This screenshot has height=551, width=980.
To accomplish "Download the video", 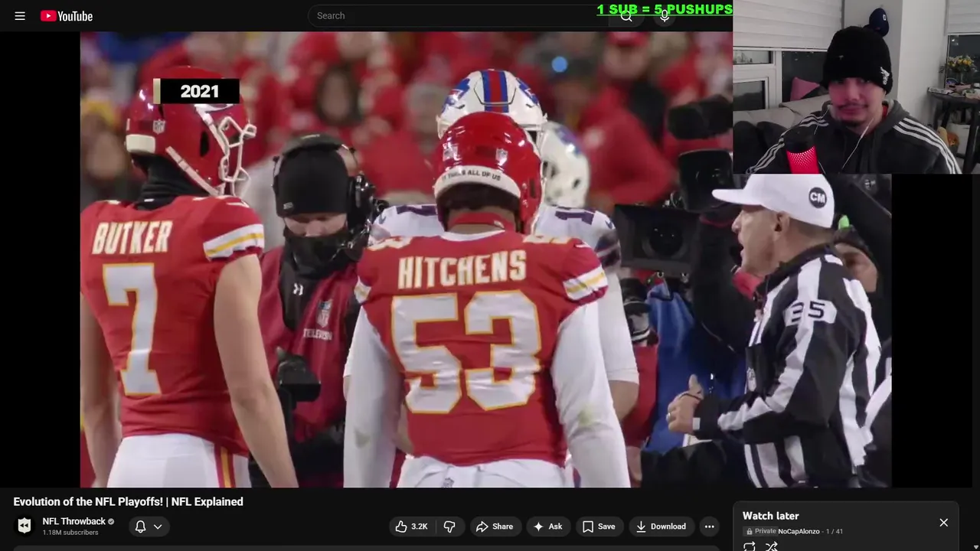I will (661, 527).
